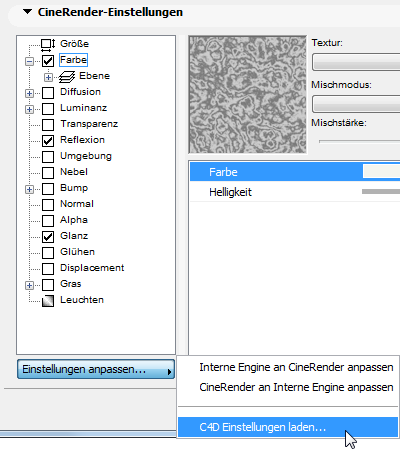Adjust the Mischstärke slider
400x451 pixels.
click(359, 141)
